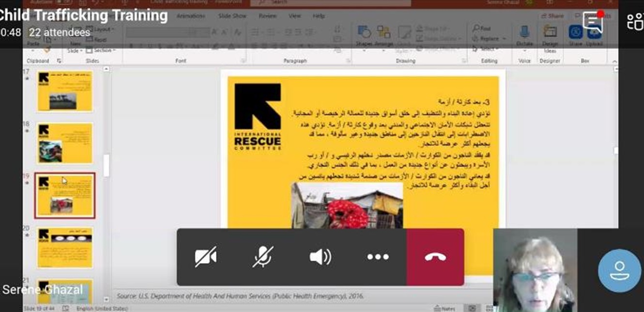The image size is (644, 312).
Task: Click Find in Editing group
Action: coord(482,29)
